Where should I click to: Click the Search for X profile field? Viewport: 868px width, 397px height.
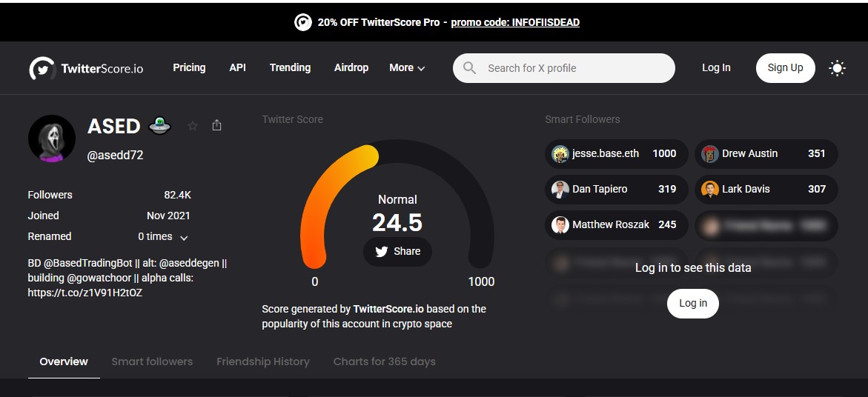pyautogui.click(x=574, y=68)
